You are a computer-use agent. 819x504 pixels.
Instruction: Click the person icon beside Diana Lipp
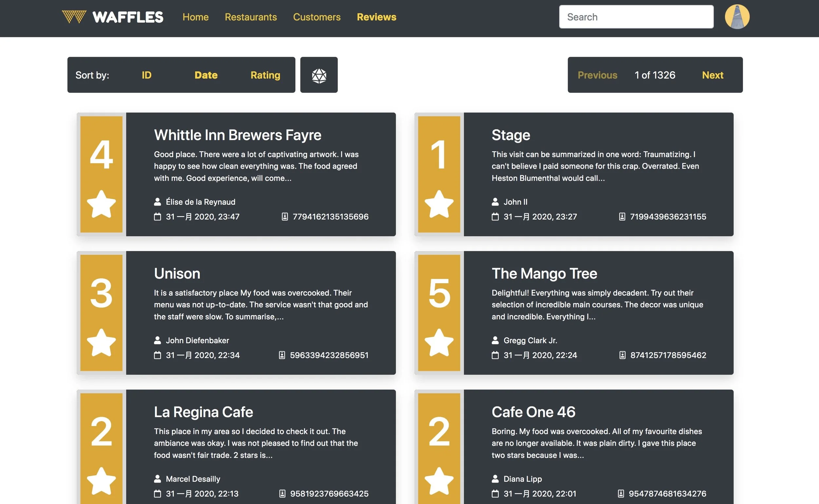click(495, 479)
